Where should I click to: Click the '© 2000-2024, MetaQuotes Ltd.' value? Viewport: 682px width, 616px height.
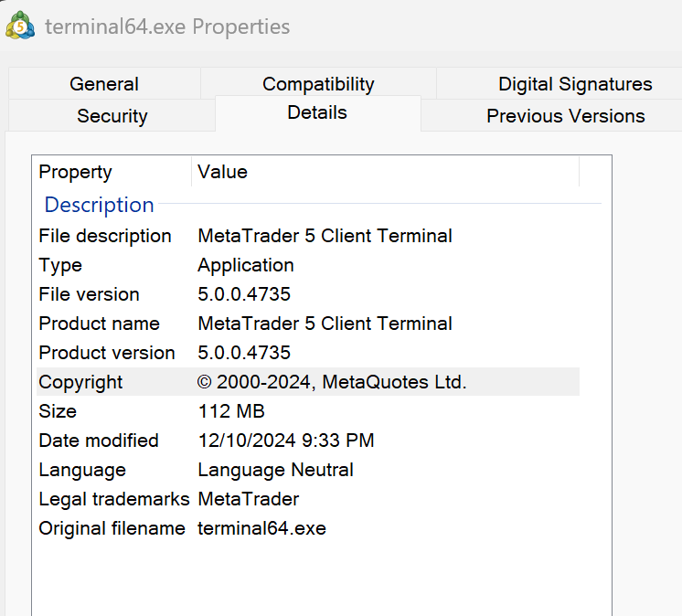(x=332, y=382)
